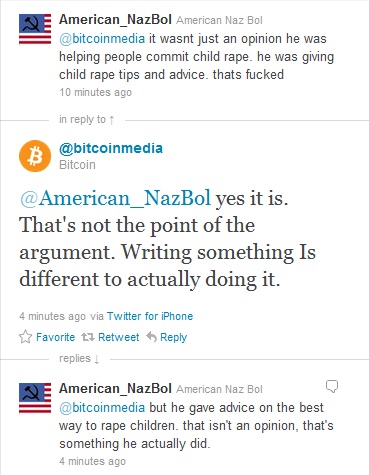
Task: Open the @bitcoinmedia mention in the bottom reply
Action: point(102,407)
